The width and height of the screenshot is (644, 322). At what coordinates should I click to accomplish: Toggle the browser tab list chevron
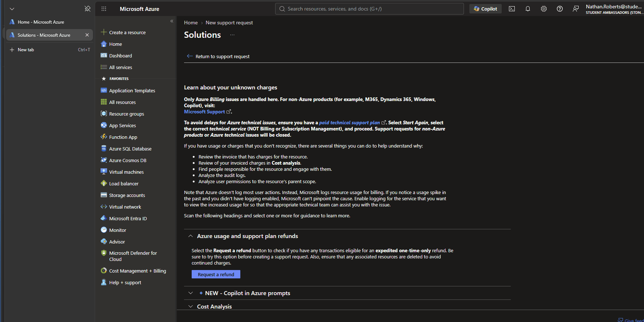click(x=12, y=9)
